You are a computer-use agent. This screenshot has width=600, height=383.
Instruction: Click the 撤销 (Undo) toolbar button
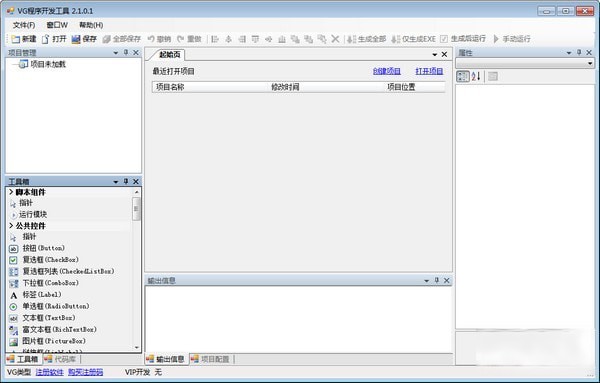pyautogui.click(x=160, y=39)
